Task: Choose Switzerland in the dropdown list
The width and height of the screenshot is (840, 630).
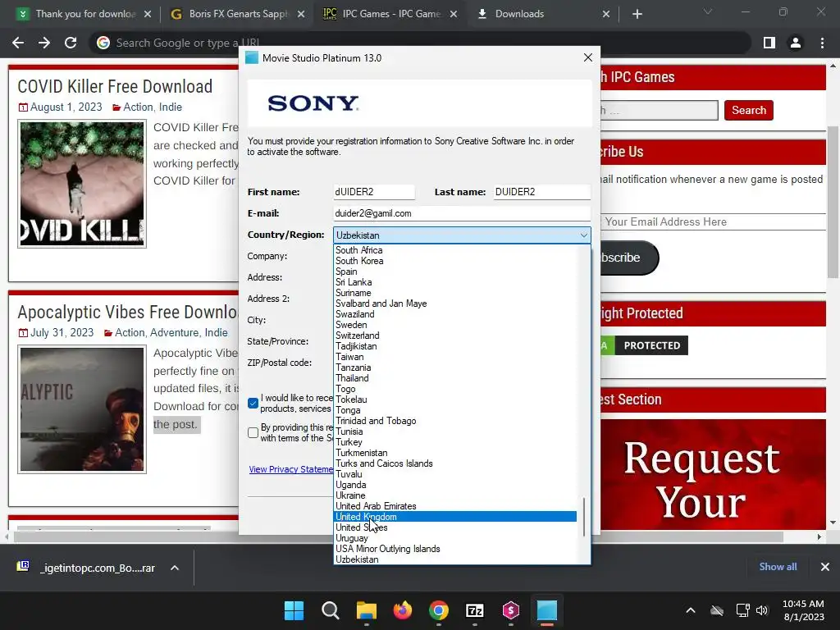Action: (454, 336)
